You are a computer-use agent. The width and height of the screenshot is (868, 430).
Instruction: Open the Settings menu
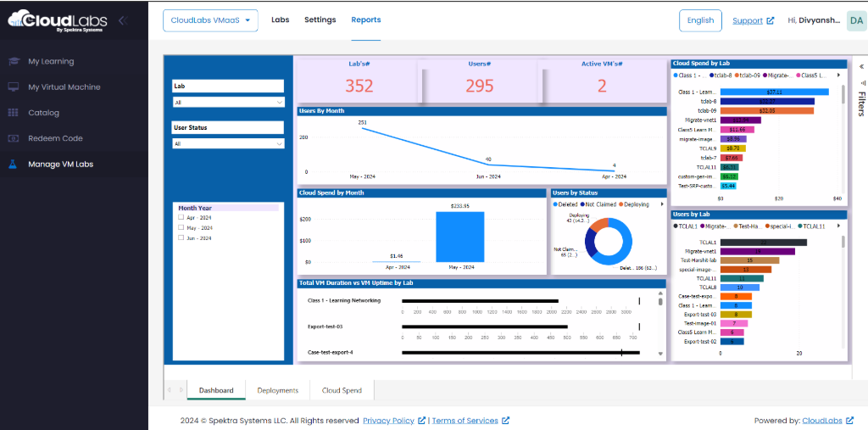(x=320, y=20)
